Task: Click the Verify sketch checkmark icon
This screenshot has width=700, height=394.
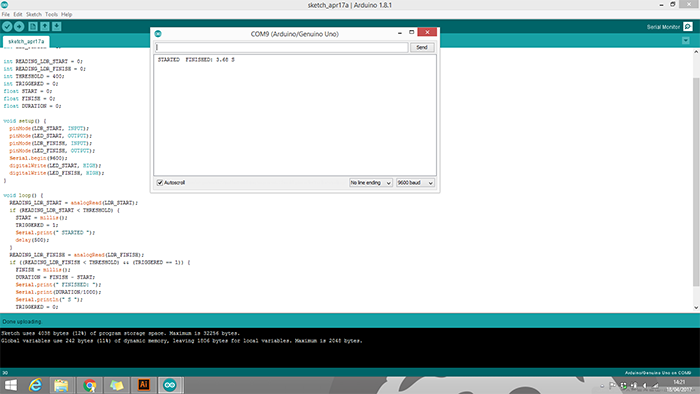Action: (x=7, y=27)
